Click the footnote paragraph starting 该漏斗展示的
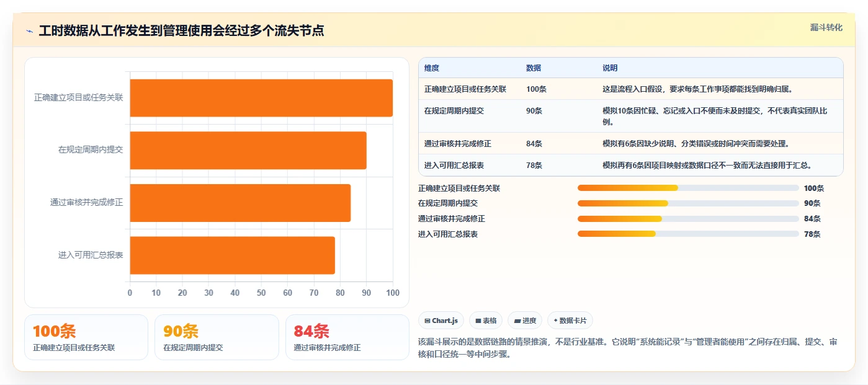 [629, 348]
